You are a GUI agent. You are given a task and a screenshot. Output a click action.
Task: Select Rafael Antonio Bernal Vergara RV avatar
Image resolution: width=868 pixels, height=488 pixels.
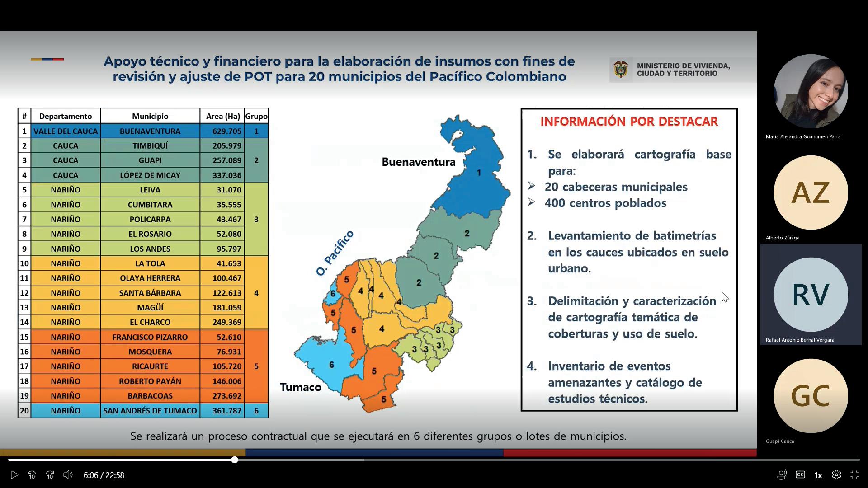[811, 295]
